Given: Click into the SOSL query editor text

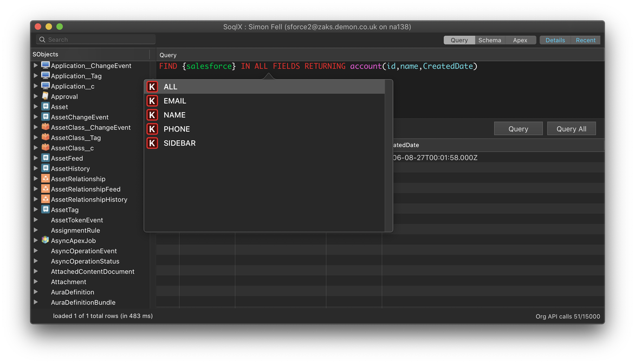Looking at the screenshot, I should 318,66.
